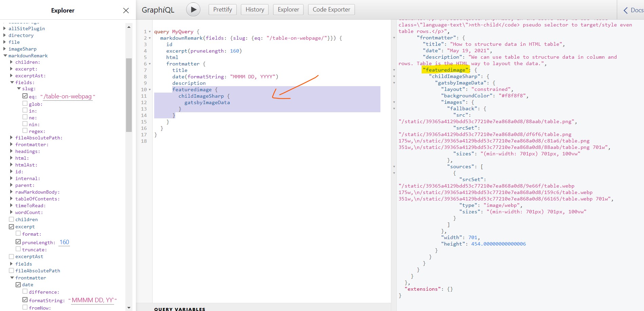Check the excerptAst field
This screenshot has height=311, width=644.
point(11,256)
